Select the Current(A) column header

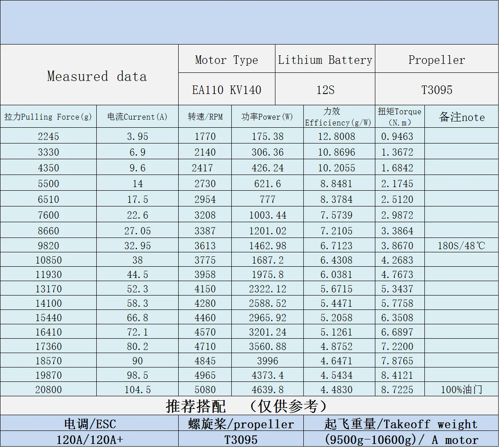137,116
